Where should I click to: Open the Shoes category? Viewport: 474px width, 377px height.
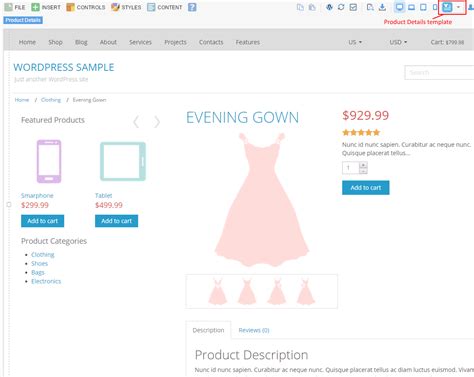pos(39,264)
